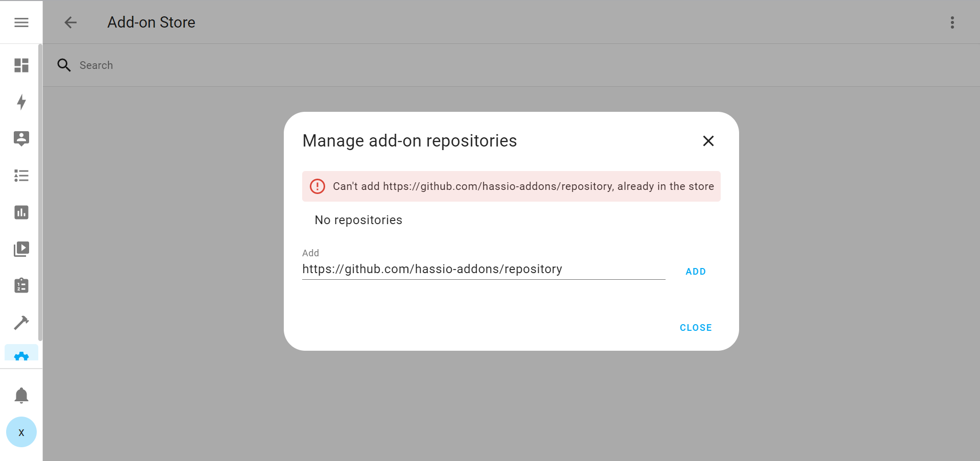Click the person icon in the sidebar
The width and height of the screenshot is (980, 461).
tap(21, 138)
